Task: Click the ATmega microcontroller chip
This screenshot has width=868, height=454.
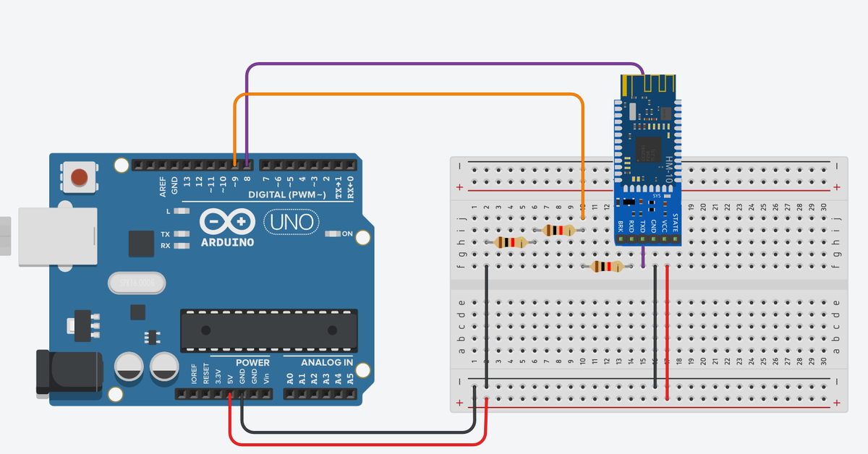Action: (269, 330)
